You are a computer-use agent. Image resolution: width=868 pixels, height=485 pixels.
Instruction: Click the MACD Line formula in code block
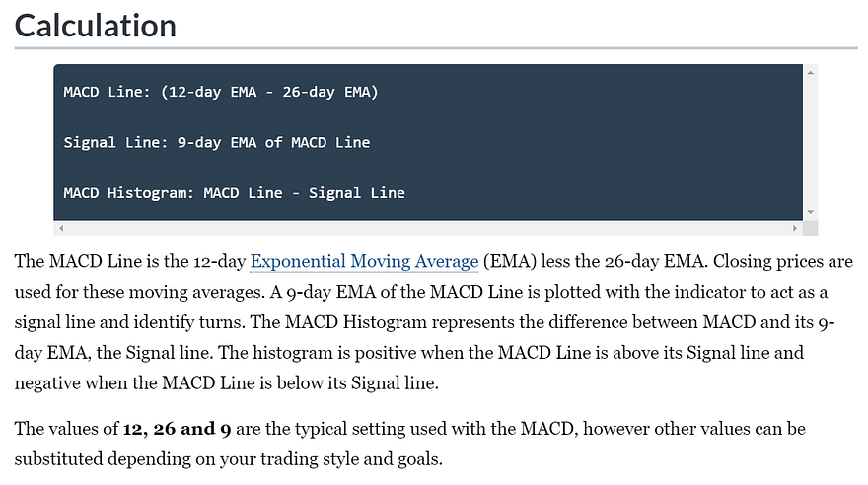click(221, 92)
